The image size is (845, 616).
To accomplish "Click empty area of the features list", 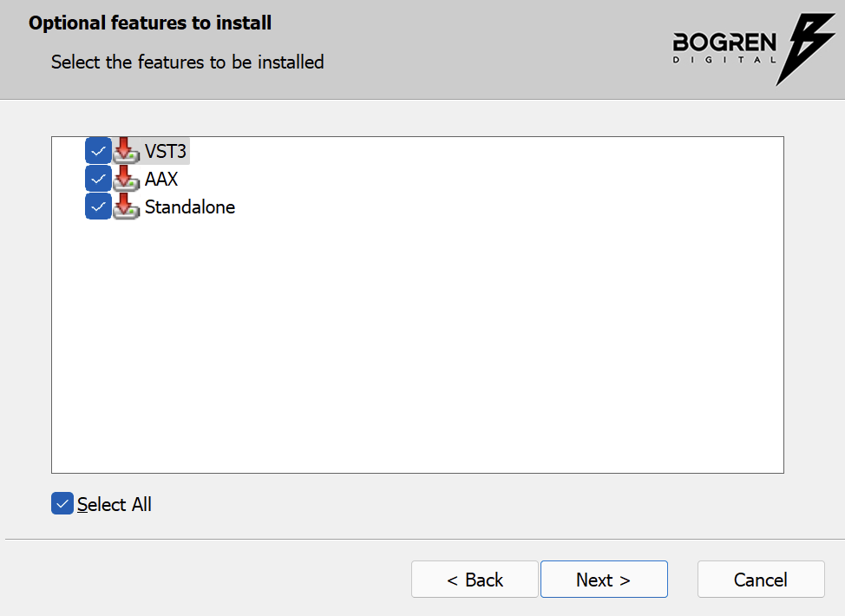I will (x=417, y=345).
